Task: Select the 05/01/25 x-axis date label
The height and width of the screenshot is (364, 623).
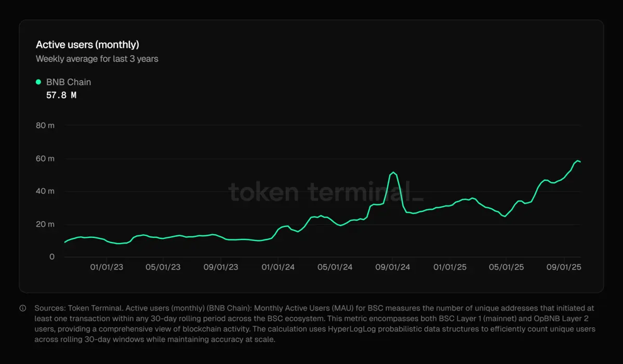Action: 507,267
